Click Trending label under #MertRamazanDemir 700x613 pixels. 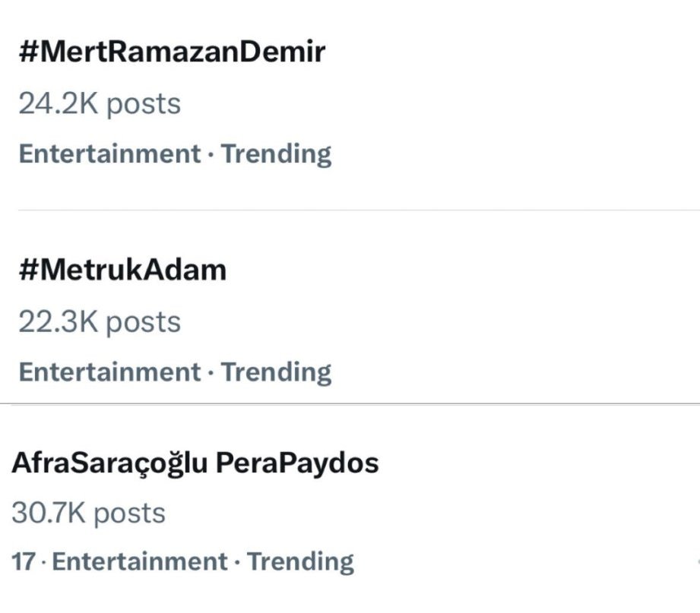(x=277, y=153)
